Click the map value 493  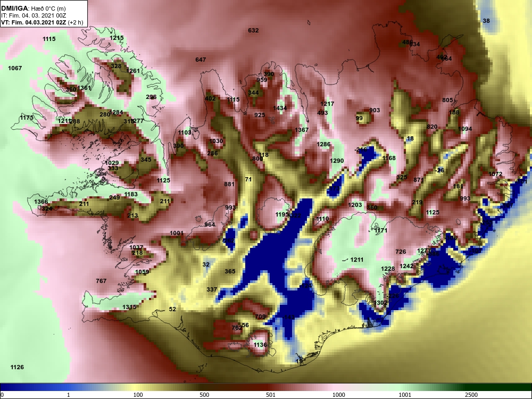(322, 113)
